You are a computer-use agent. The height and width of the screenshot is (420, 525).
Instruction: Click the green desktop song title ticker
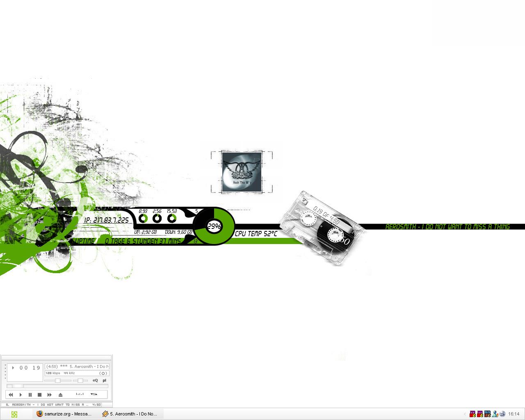coord(447,226)
